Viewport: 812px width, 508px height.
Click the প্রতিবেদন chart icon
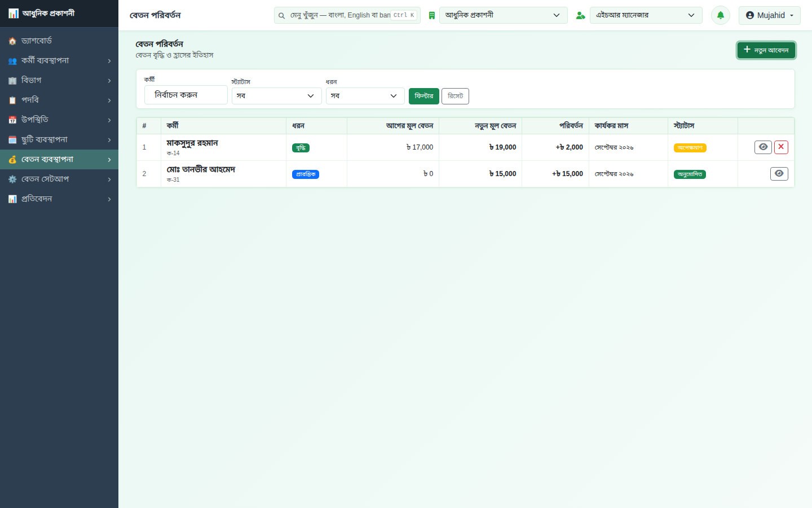tap(12, 199)
